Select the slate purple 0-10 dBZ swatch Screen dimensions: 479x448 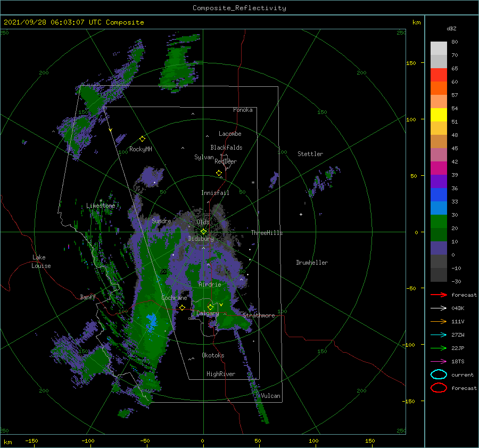[x=439, y=248]
